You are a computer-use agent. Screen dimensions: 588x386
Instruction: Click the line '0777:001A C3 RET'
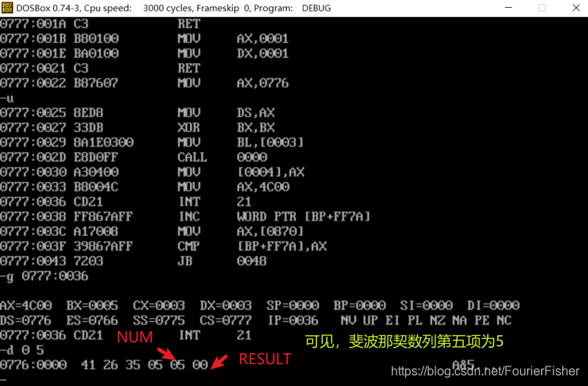tap(101, 24)
